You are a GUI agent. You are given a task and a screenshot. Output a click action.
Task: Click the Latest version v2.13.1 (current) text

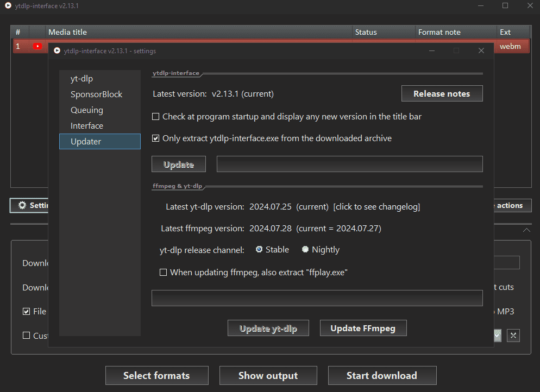click(x=213, y=94)
